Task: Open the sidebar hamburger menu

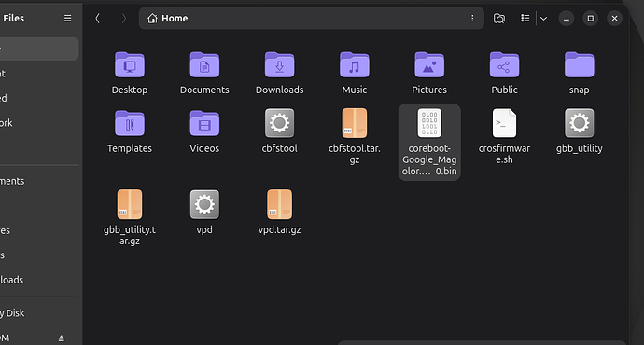Action: (67, 18)
